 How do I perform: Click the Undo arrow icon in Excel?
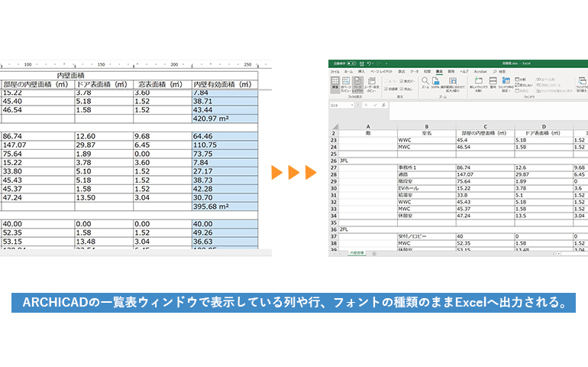(369, 63)
